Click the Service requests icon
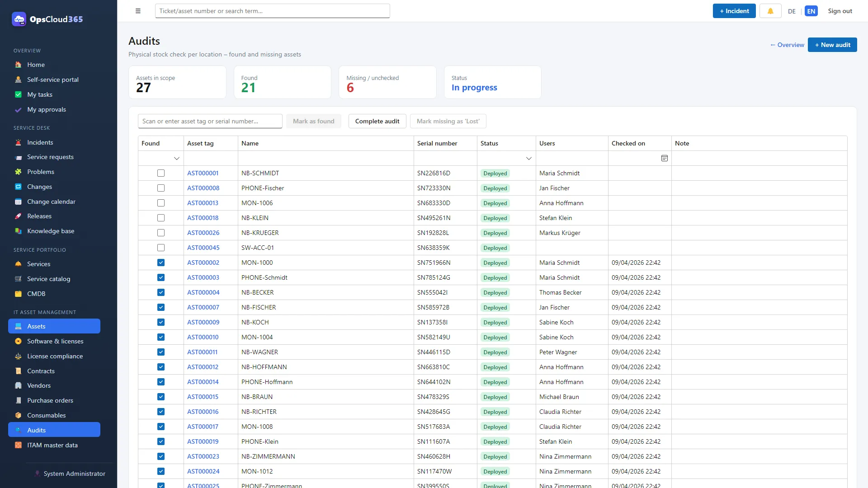The image size is (868, 488). click(18, 157)
